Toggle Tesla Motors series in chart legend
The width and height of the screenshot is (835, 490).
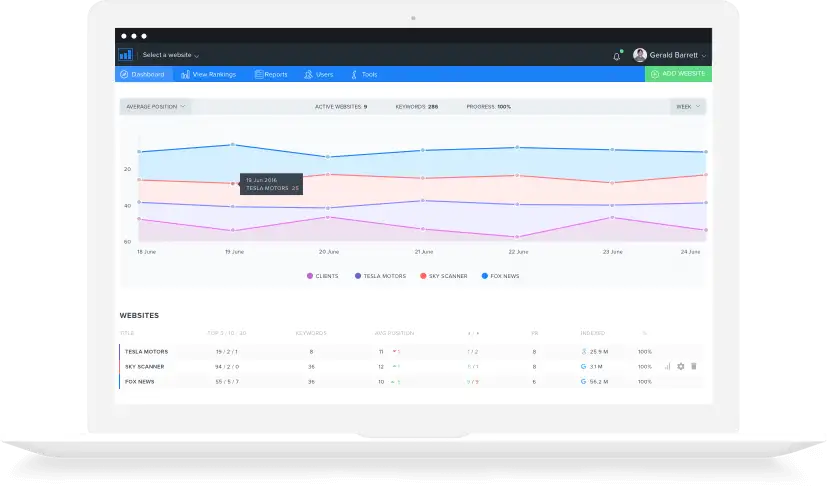[380, 275]
